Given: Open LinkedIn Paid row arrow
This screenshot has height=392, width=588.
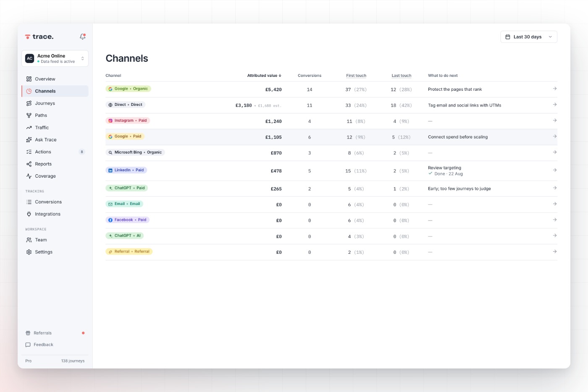Looking at the screenshot, I should click(555, 170).
